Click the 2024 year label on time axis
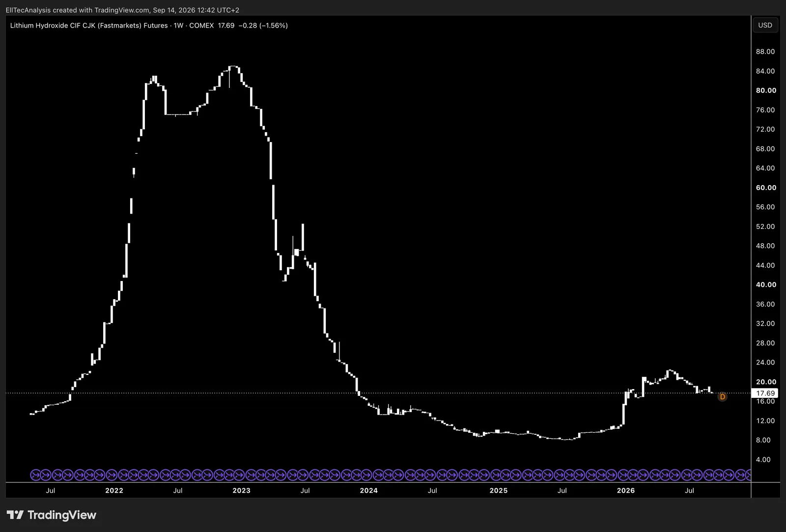The height and width of the screenshot is (532, 786). click(x=368, y=490)
